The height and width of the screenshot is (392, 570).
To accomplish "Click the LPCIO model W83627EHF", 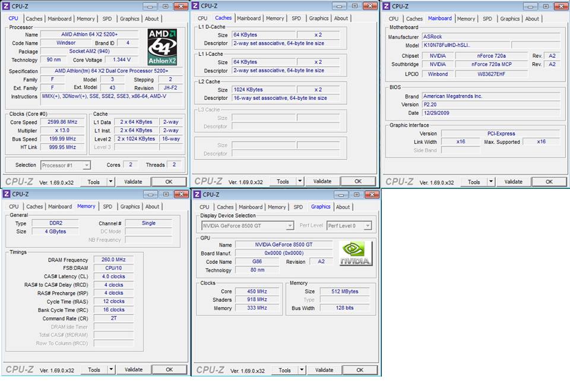I will click(x=492, y=74).
